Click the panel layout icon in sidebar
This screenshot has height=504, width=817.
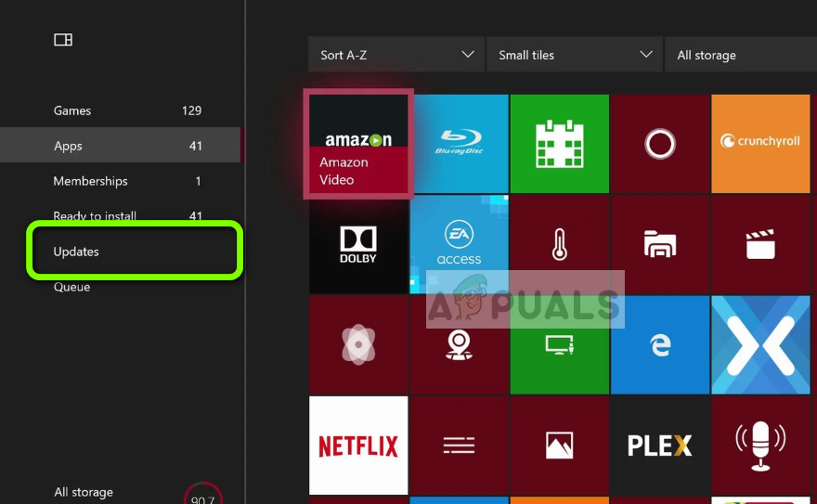63,40
